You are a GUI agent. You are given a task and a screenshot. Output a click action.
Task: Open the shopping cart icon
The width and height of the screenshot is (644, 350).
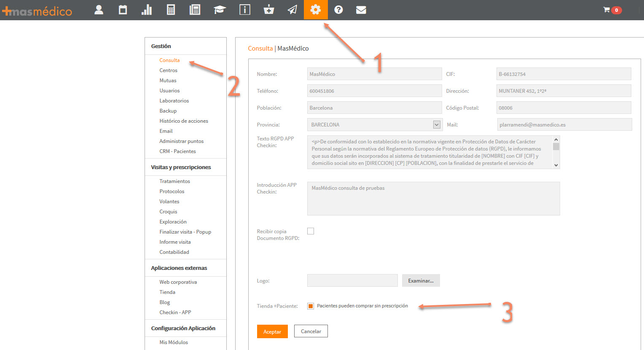[x=606, y=9]
